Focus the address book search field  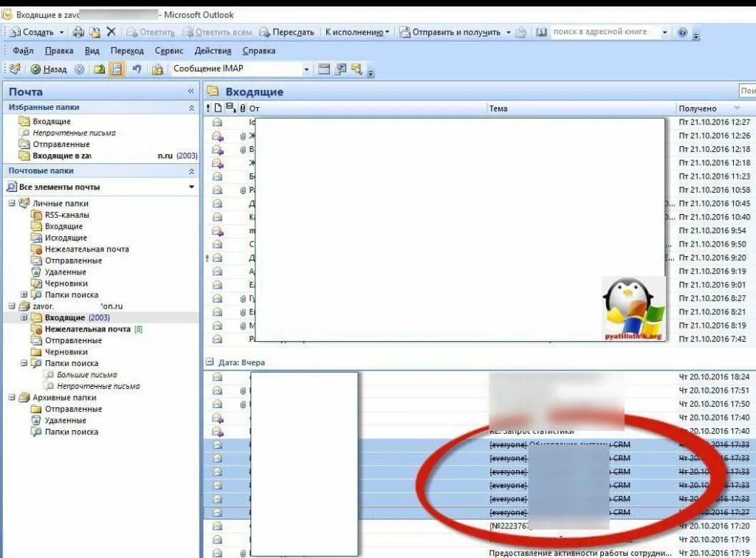coord(605,32)
